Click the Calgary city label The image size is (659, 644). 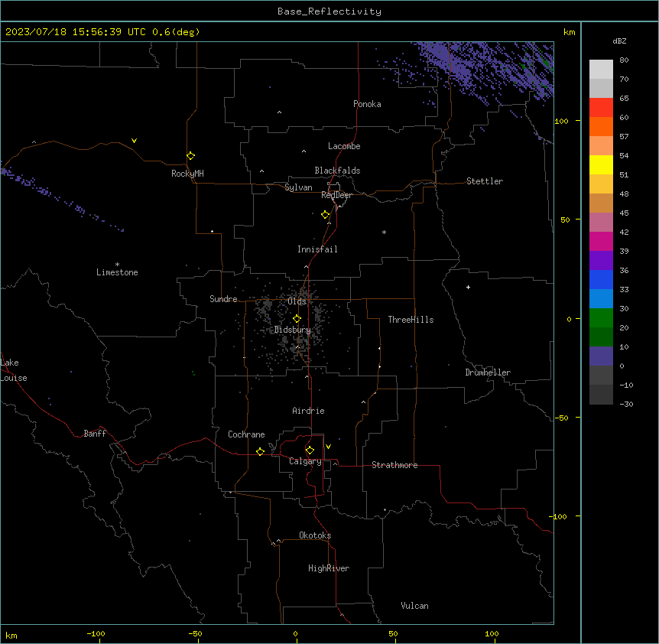click(x=305, y=461)
